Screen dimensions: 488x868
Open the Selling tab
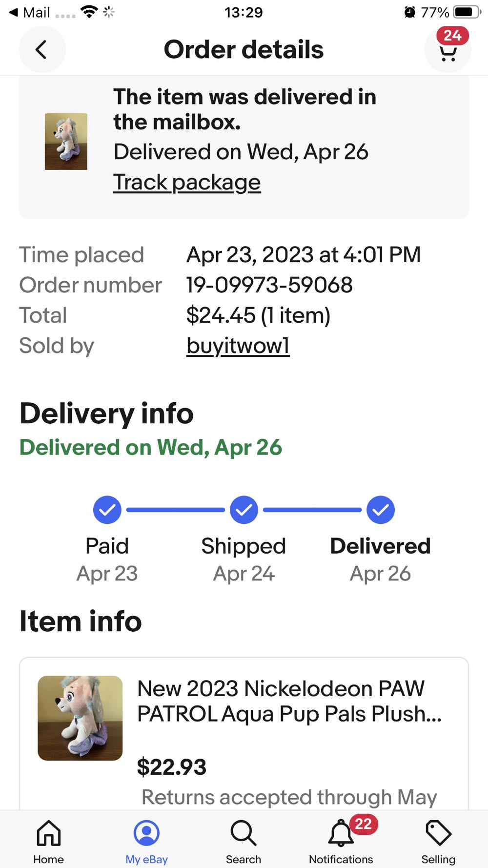(x=438, y=841)
